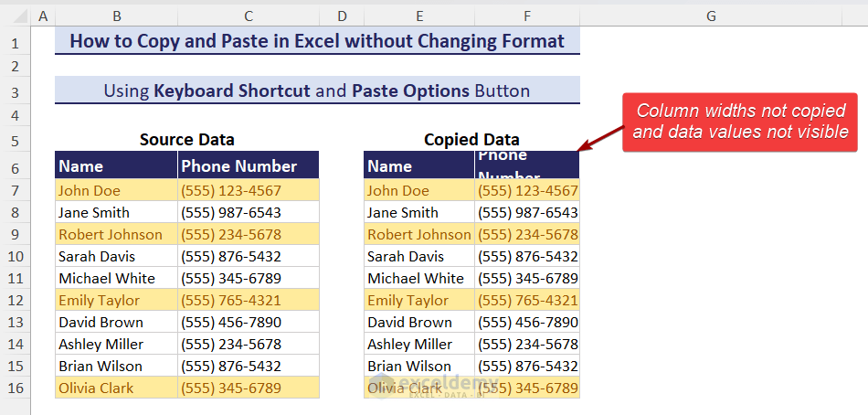
Task: Click the Using Keyboard Shortcut subtitle cell
Action: coord(317,90)
